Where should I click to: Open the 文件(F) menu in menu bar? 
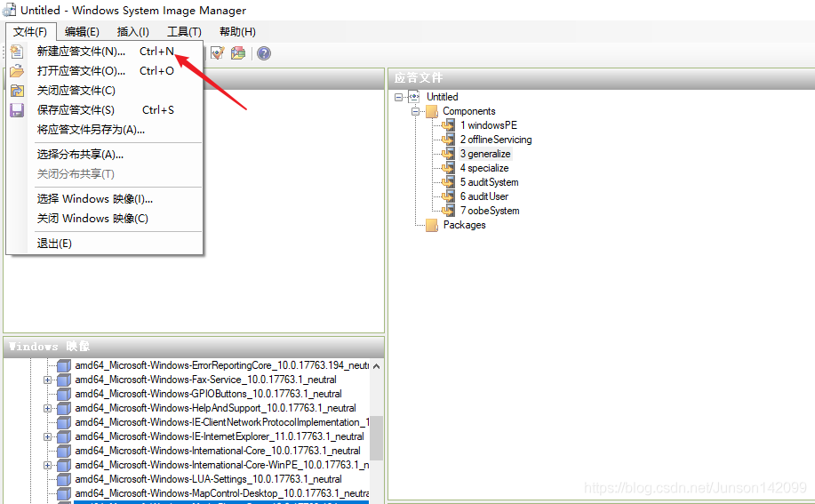(30, 32)
